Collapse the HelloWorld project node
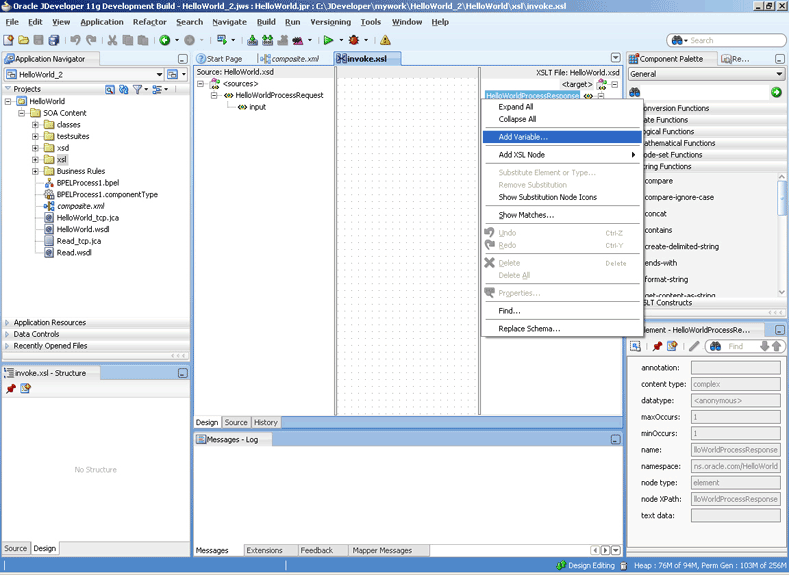The image size is (789, 575). 9,102
